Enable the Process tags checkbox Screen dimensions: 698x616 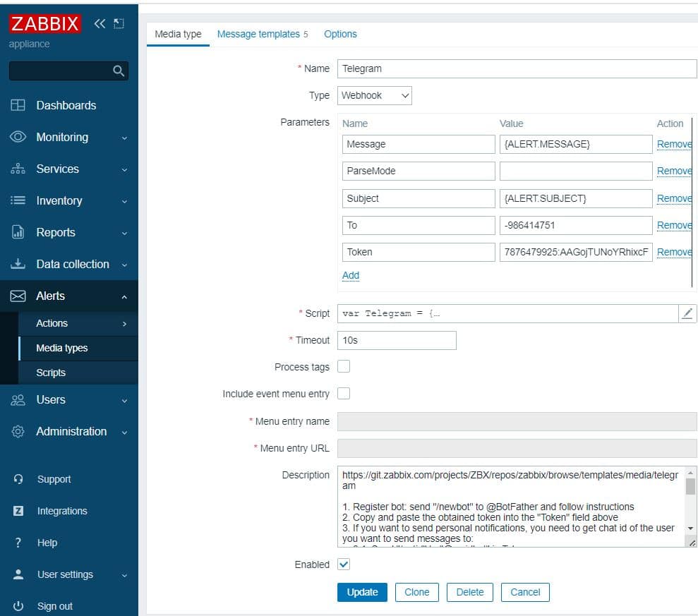pos(344,366)
